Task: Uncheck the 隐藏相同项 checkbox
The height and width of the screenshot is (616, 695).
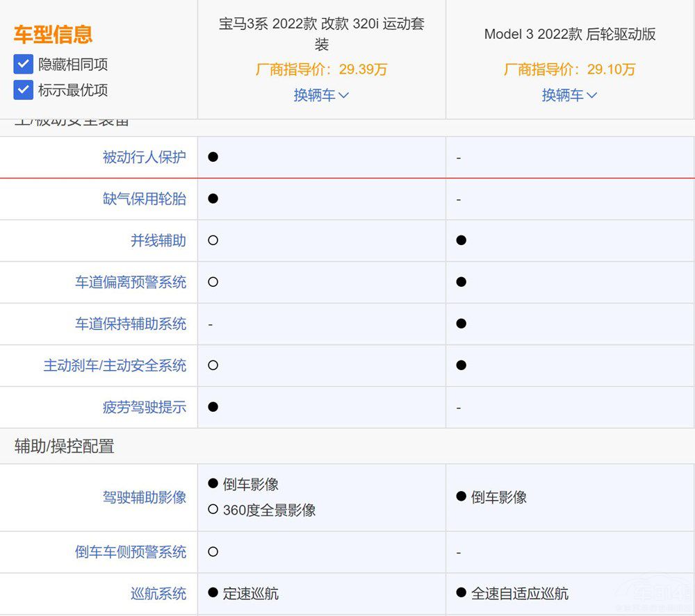Action: click(24, 65)
